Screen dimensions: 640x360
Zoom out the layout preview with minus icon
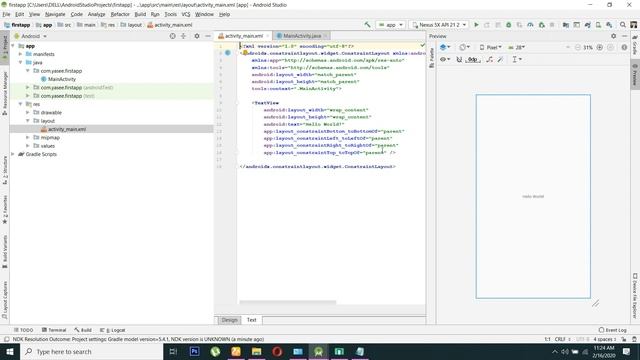578,47
